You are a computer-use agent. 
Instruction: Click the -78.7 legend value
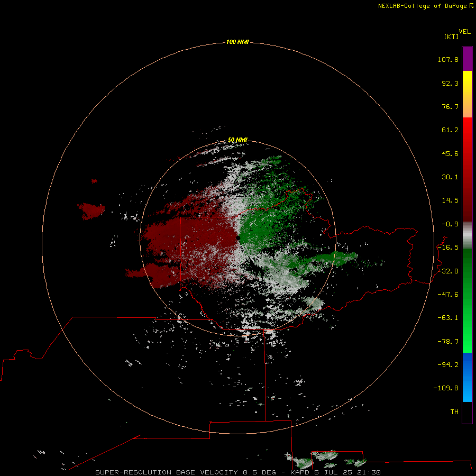pos(448,342)
